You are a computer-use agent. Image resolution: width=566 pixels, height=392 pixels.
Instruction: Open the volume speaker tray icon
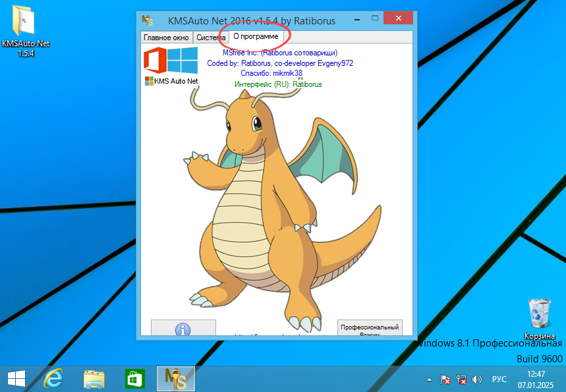pyautogui.click(x=477, y=379)
